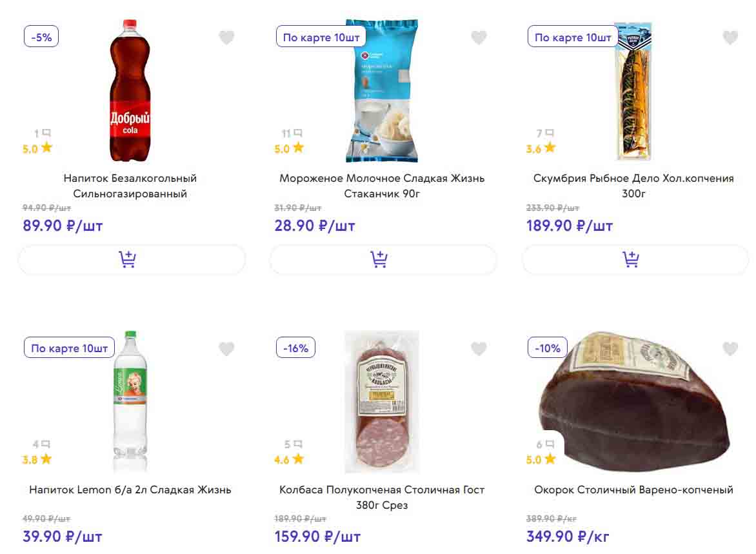Open Напиток Безалкогольный Сильногазированный product title

tap(130, 186)
